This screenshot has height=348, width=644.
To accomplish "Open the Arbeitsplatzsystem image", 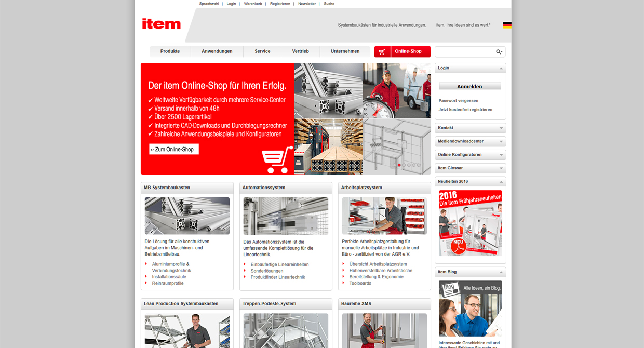I will tap(384, 216).
